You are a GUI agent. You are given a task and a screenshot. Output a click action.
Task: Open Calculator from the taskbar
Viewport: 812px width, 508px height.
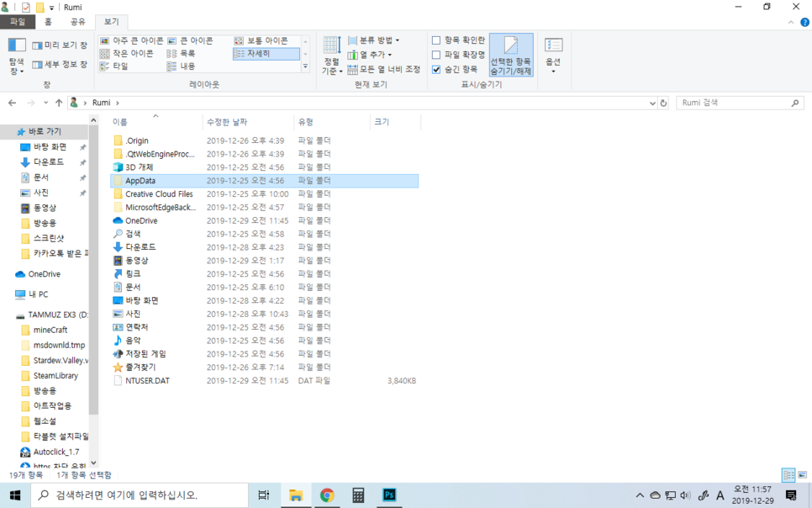click(358, 495)
